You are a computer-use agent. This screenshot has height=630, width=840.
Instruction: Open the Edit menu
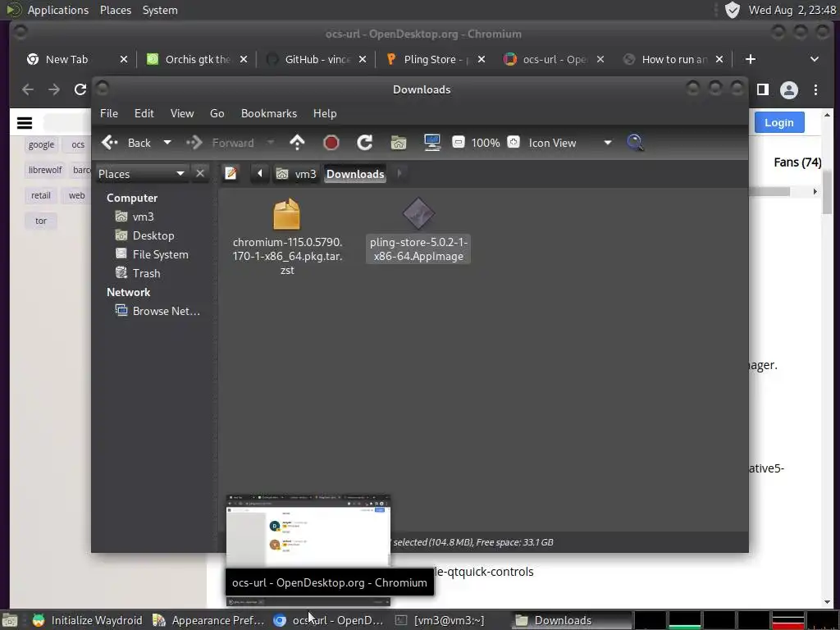click(144, 113)
